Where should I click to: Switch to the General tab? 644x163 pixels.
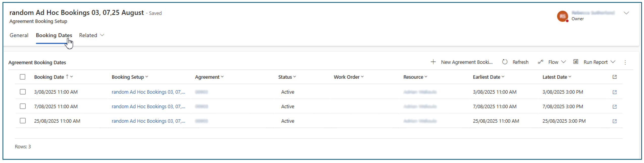pyautogui.click(x=19, y=35)
